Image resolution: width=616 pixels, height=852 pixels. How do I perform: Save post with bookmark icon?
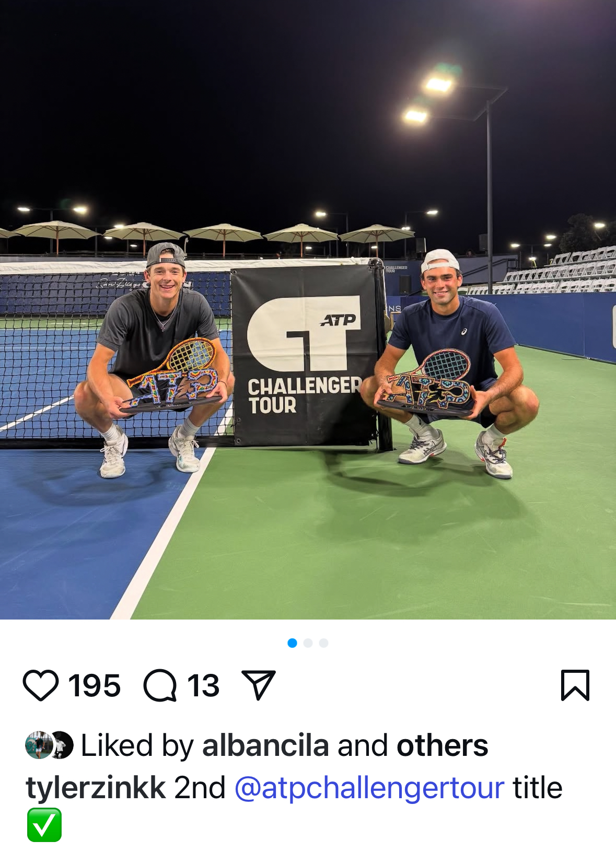pos(575,685)
